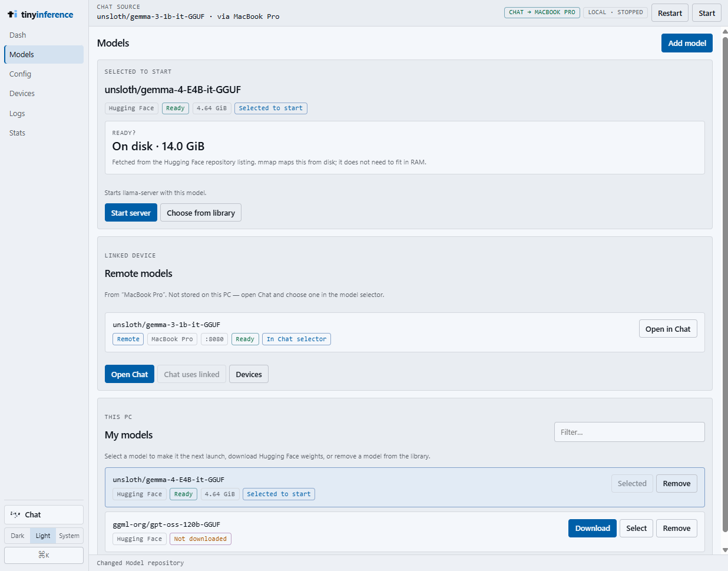Navigate to Config
The image size is (728, 571).
point(44,74)
